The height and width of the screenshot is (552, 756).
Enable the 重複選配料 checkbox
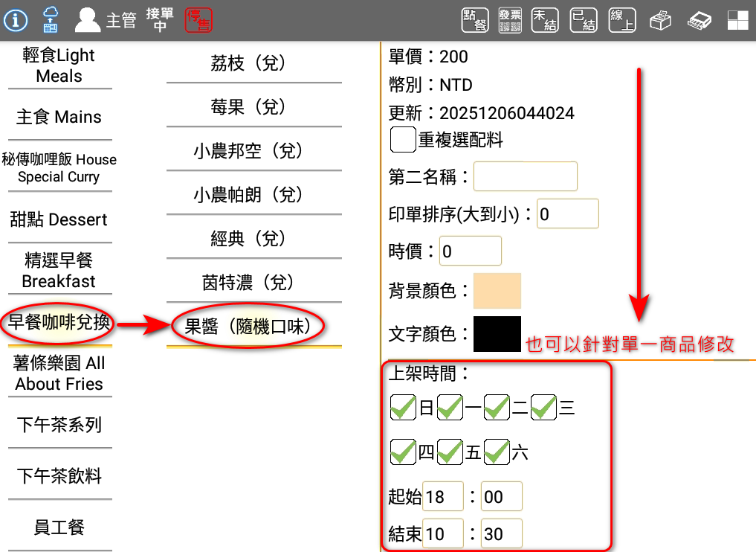pos(403,139)
